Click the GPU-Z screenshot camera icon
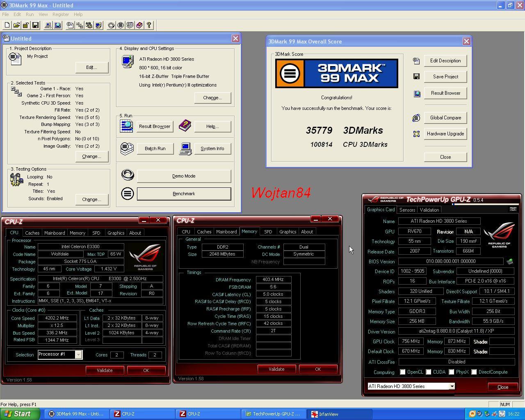This screenshot has width=525, height=420. pyautogui.click(x=513, y=209)
